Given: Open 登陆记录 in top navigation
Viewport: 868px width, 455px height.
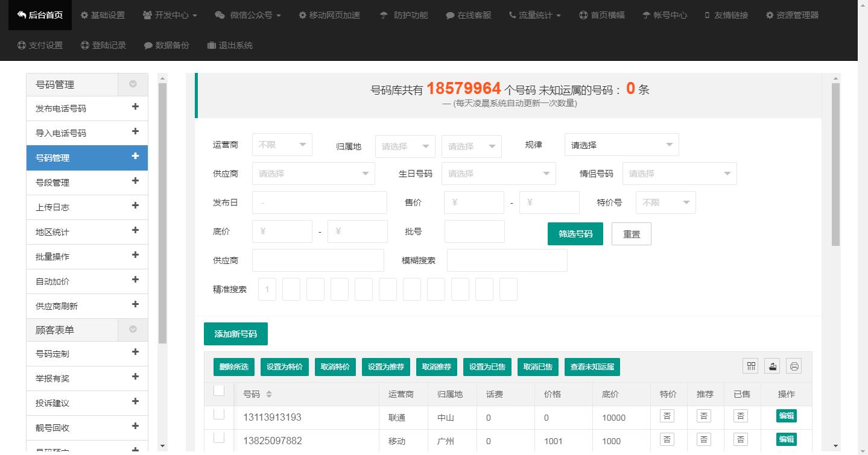Looking at the screenshot, I should pyautogui.click(x=103, y=45).
